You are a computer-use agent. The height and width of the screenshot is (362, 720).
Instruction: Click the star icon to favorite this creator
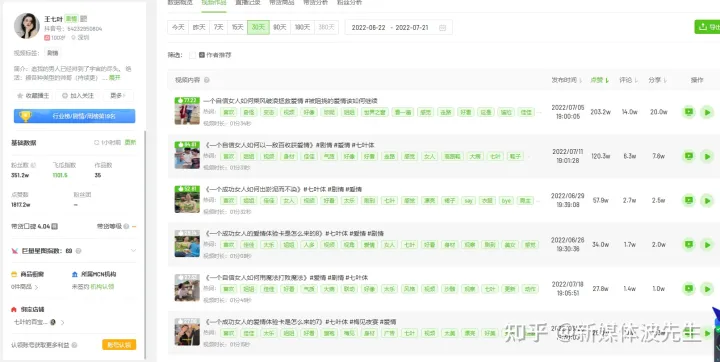click(20, 96)
